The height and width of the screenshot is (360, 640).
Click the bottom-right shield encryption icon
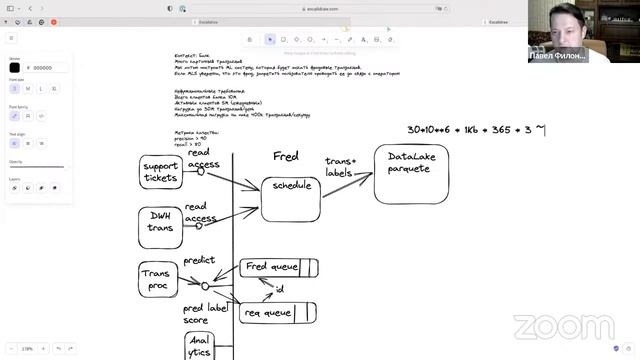[x=616, y=348]
